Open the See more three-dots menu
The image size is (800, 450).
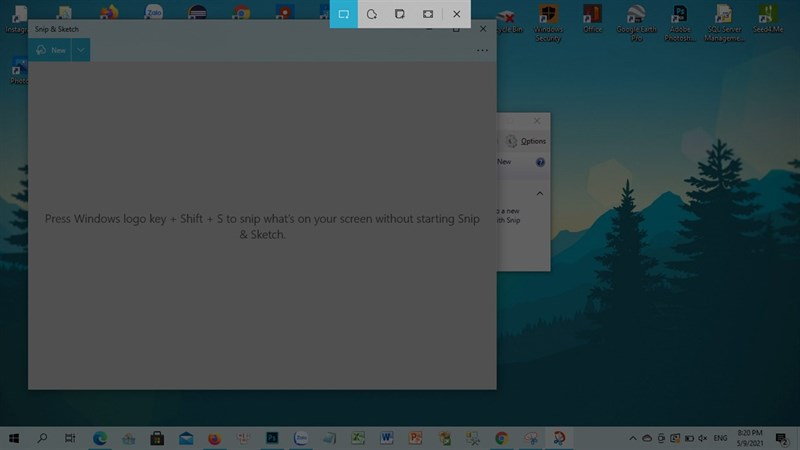tap(482, 51)
